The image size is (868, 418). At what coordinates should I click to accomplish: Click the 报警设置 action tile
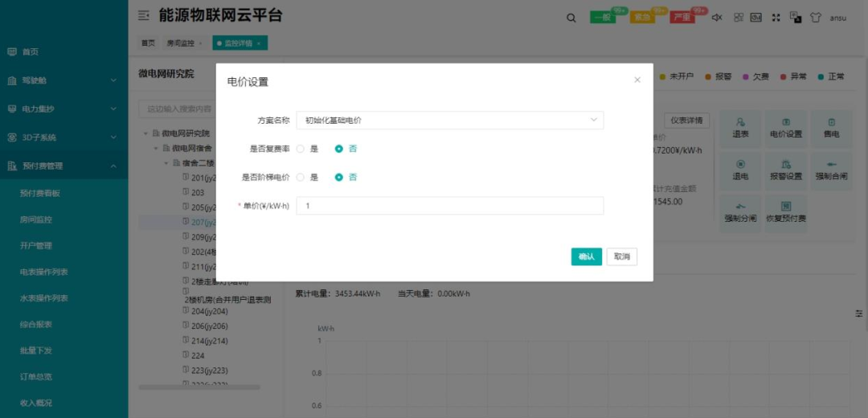pos(785,171)
